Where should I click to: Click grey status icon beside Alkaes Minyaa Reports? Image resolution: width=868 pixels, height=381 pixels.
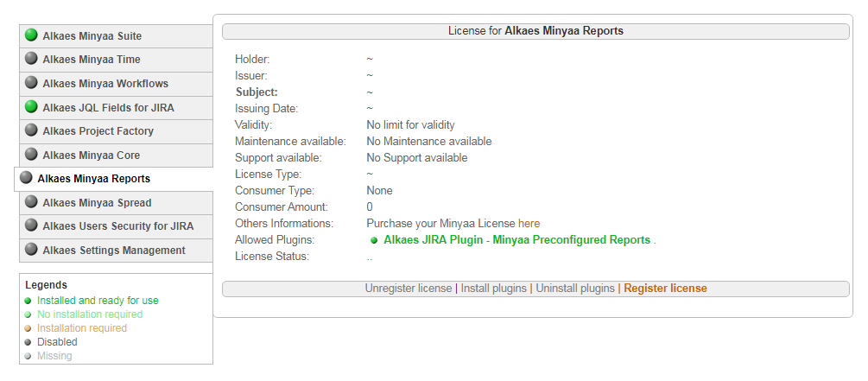click(26, 178)
